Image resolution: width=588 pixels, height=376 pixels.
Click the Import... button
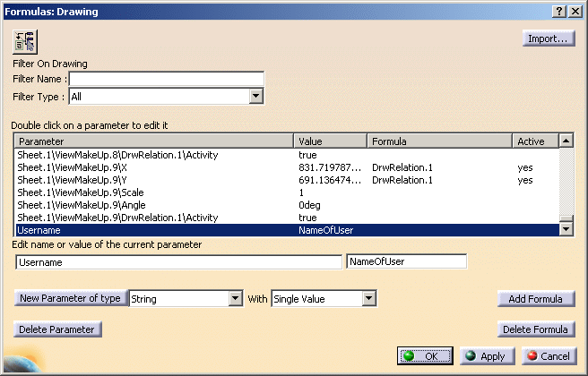pyautogui.click(x=549, y=38)
